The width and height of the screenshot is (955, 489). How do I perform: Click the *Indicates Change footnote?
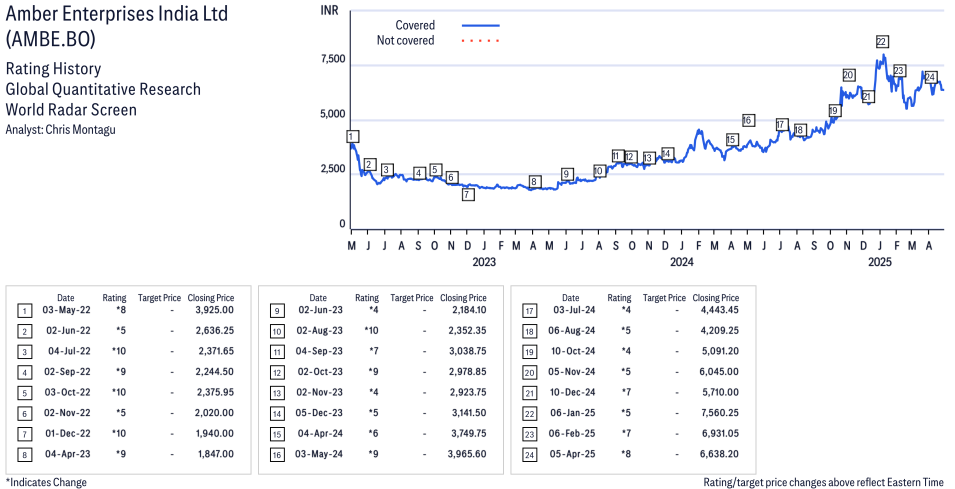(x=46, y=482)
